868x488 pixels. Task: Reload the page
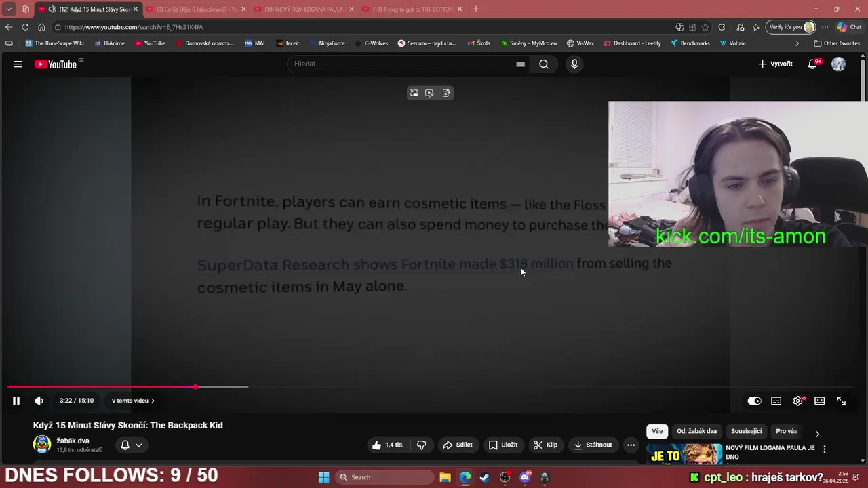coord(25,27)
